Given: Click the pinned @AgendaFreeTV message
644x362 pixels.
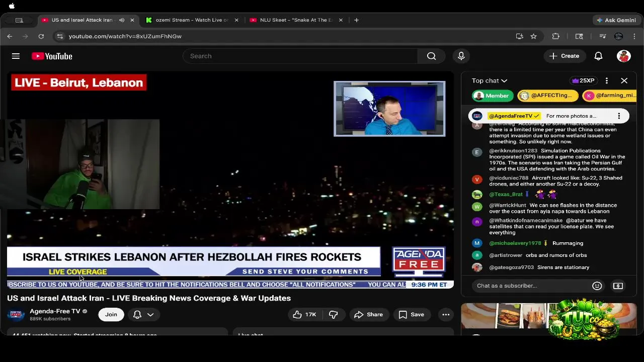Looking at the screenshot, I should 548,116.
